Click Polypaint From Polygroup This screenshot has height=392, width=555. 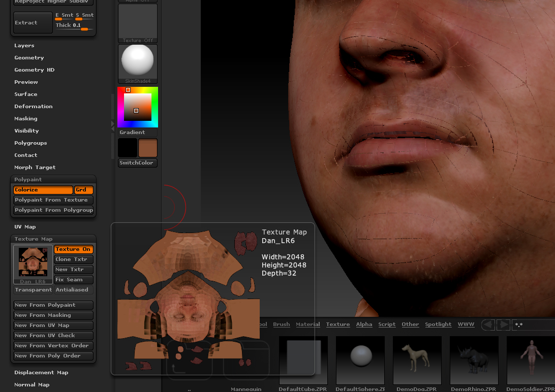click(53, 210)
